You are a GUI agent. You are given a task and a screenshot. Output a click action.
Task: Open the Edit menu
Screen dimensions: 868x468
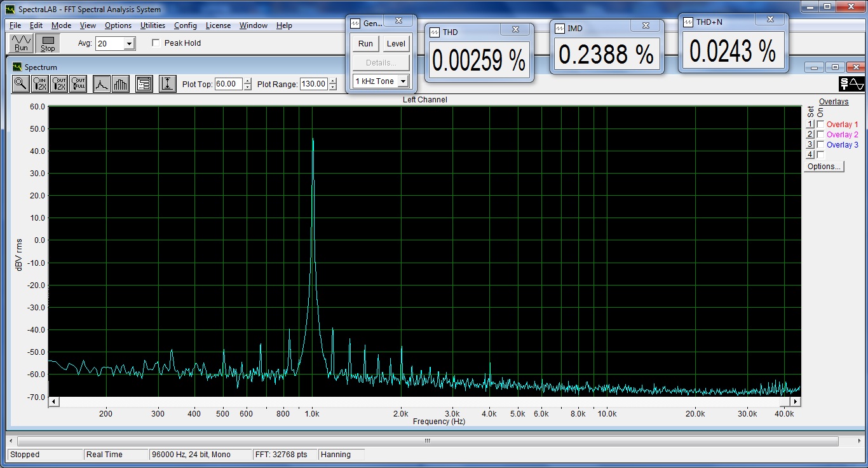(36, 25)
